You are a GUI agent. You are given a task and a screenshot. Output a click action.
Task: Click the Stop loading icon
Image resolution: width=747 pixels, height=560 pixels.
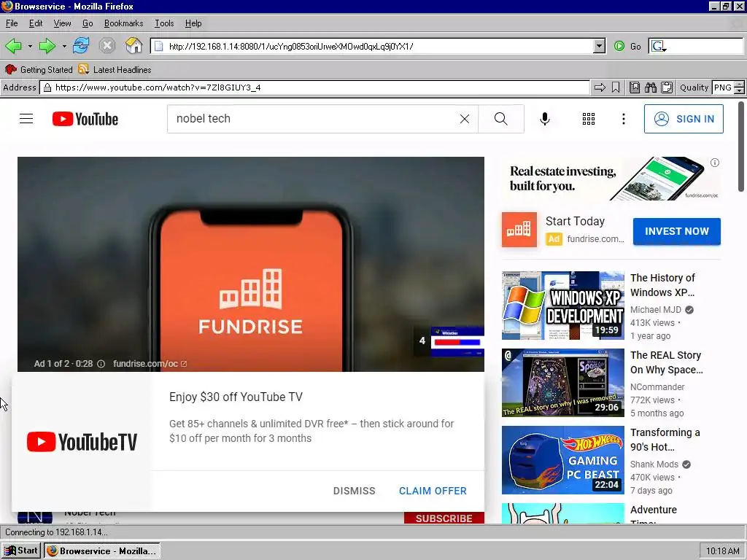coord(107,46)
